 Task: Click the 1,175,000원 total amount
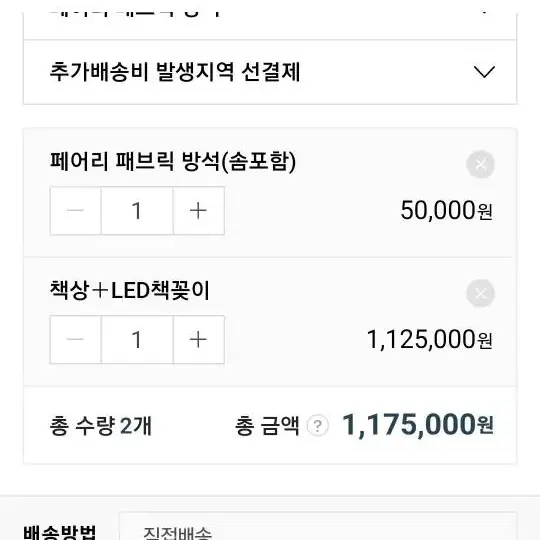point(418,425)
